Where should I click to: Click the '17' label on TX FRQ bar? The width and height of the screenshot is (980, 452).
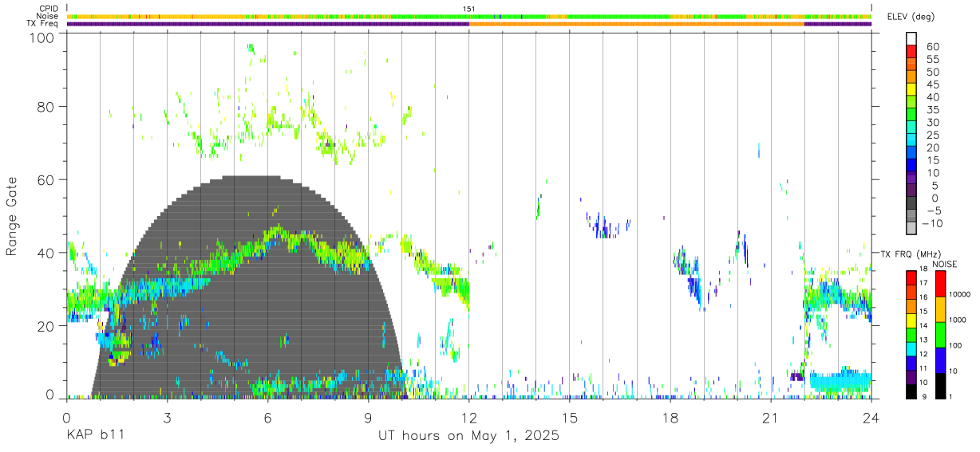[923, 283]
